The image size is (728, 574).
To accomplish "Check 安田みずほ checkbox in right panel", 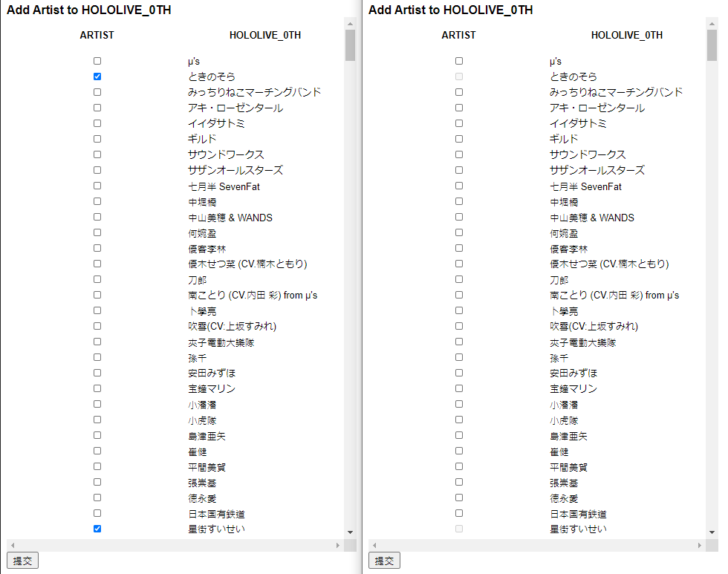I will 459,373.
